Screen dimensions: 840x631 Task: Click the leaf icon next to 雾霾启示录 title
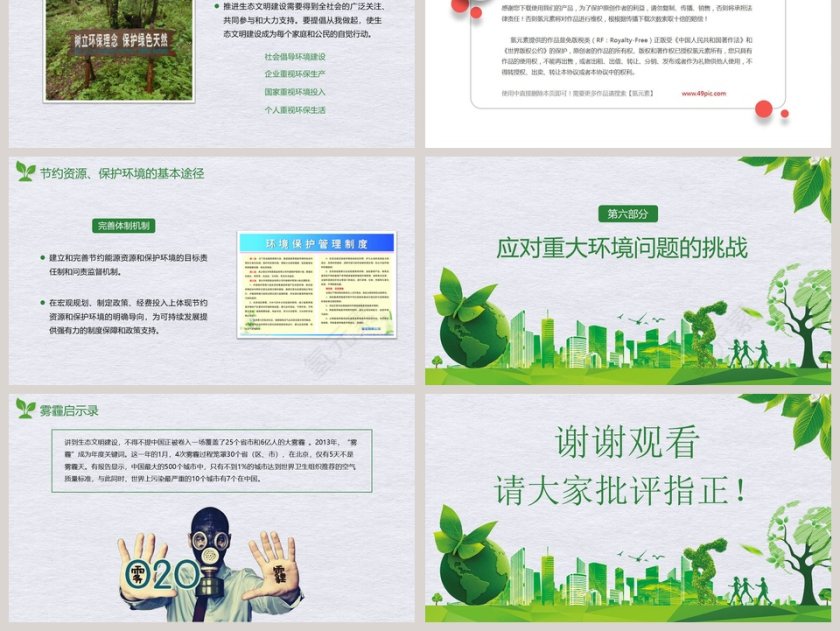(24, 405)
